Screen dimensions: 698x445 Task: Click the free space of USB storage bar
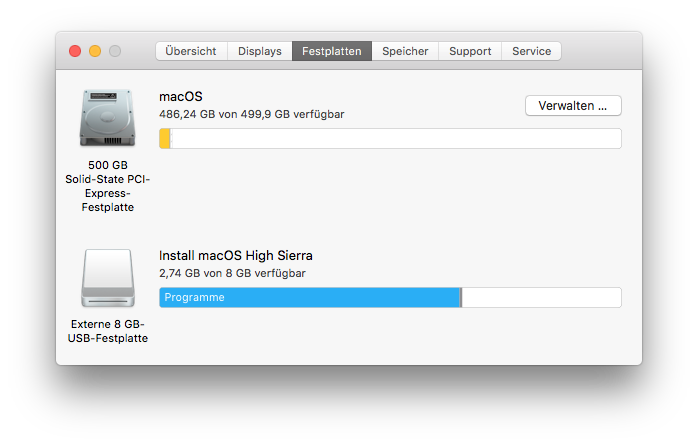click(x=541, y=298)
